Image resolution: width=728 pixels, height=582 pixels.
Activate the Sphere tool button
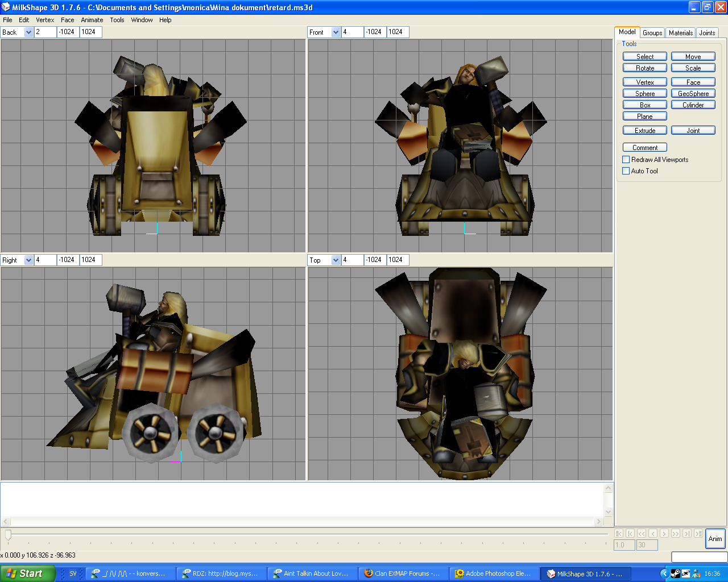tap(645, 94)
